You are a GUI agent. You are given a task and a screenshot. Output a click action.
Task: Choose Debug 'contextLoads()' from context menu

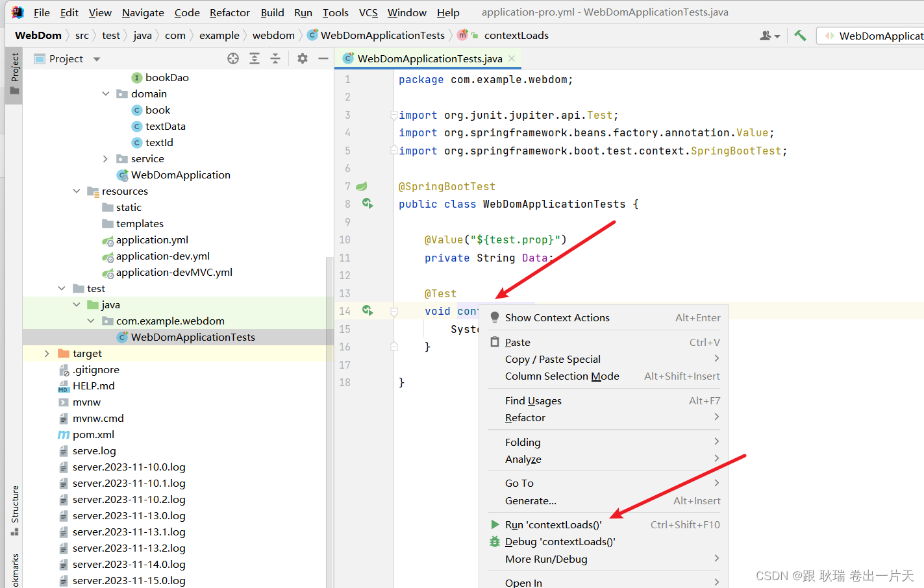(604, 541)
